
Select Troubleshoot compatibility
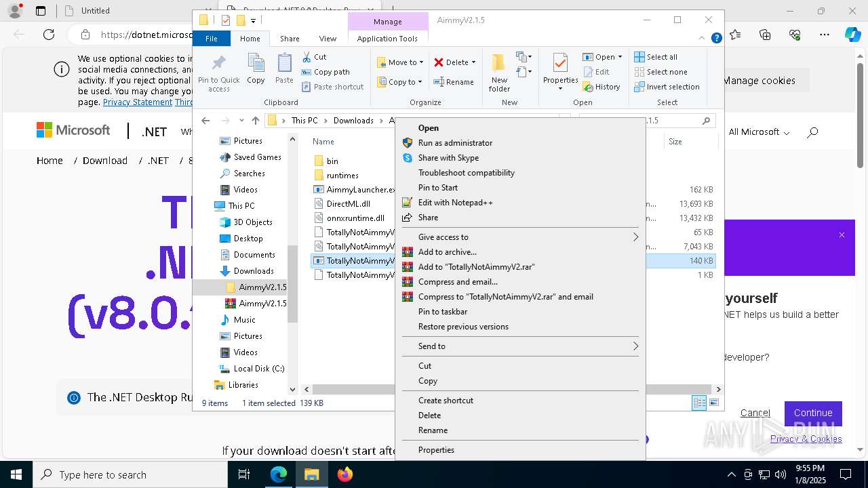[519, 173]
